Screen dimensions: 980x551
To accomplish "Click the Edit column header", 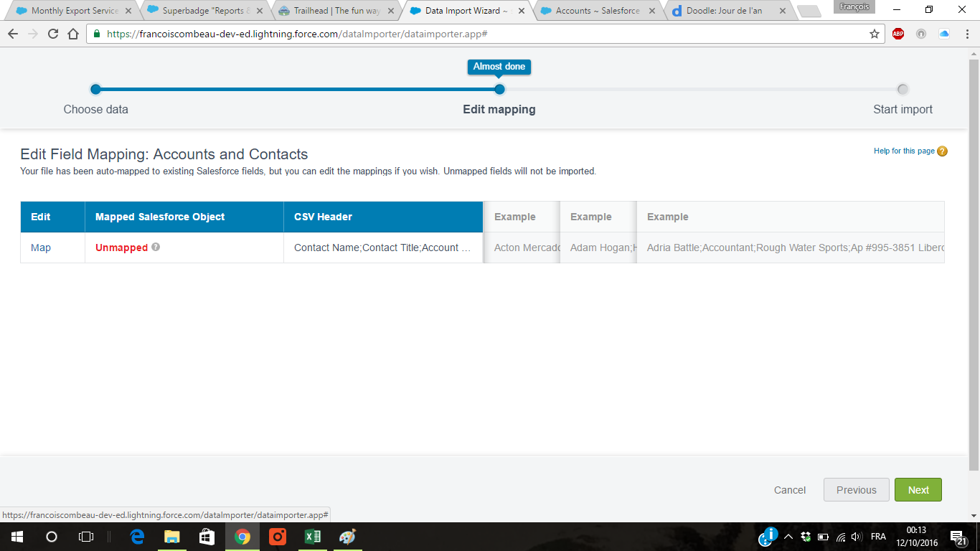I will [53, 217].
